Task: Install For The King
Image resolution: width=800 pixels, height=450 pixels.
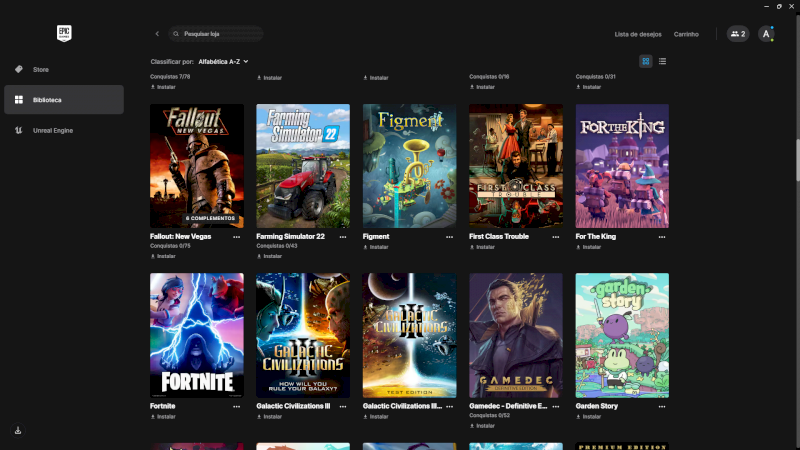Action: pos(589,247)
